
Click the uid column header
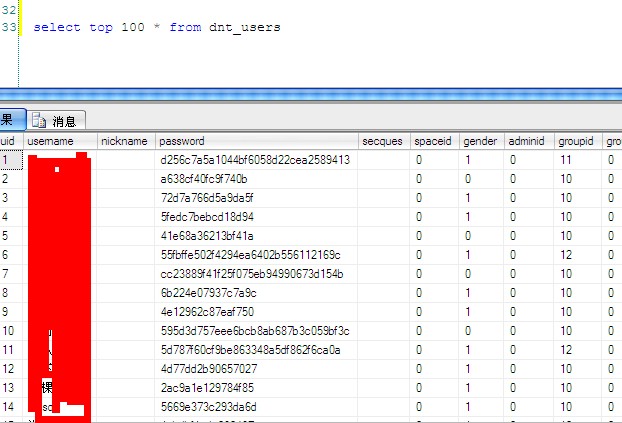(11, 141)
